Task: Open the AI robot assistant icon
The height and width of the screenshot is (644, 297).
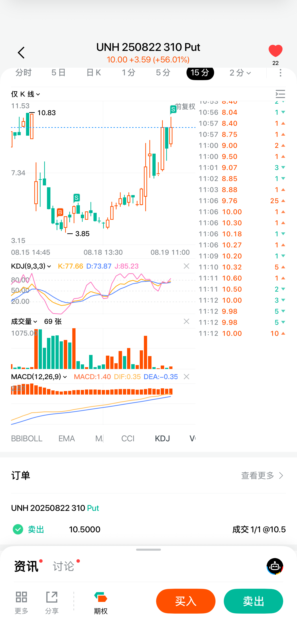Action: click(x=275, y=566)
